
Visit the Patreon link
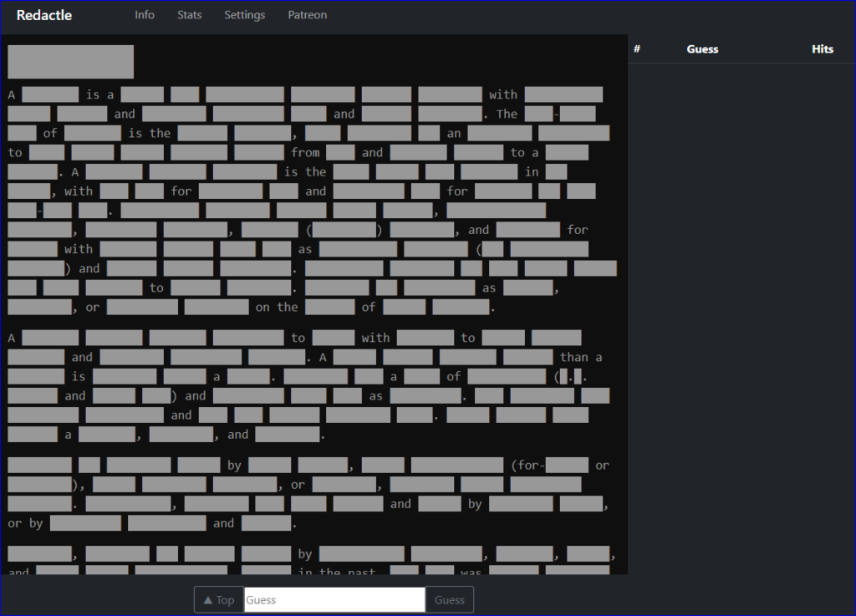click(308, 15)
